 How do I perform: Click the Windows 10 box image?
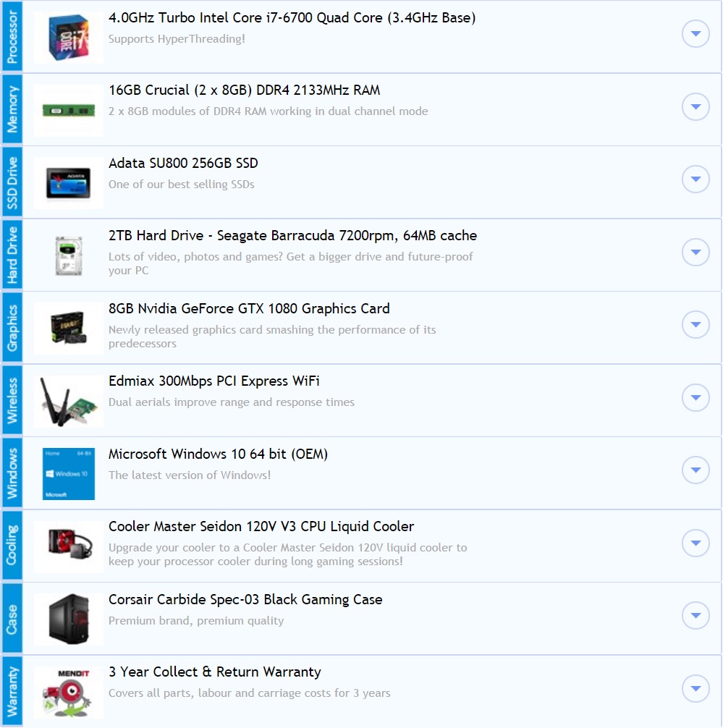tap(69, 473)
